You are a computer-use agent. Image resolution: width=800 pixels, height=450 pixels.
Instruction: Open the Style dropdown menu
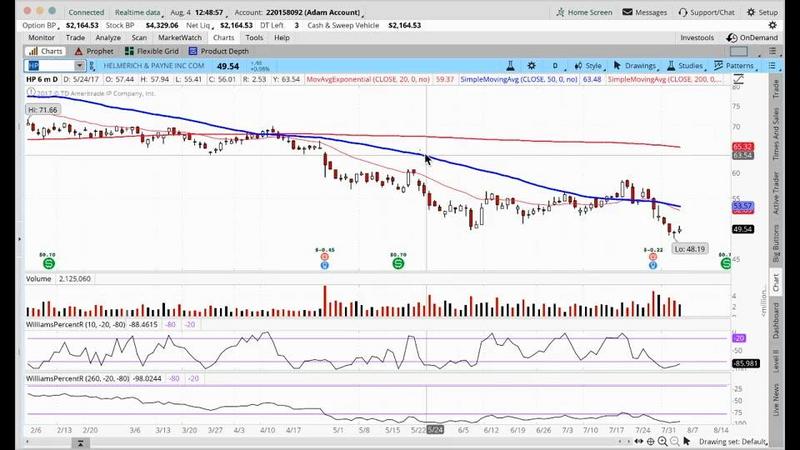589,66
